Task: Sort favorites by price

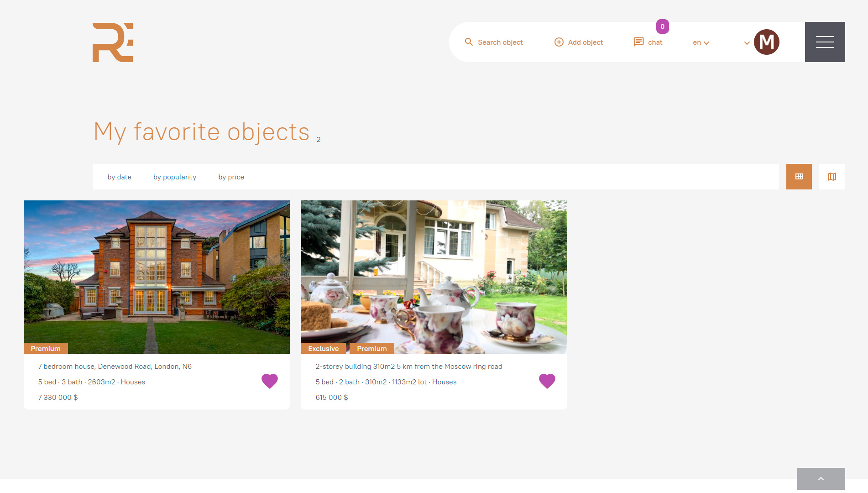Action: pos(231,177)
